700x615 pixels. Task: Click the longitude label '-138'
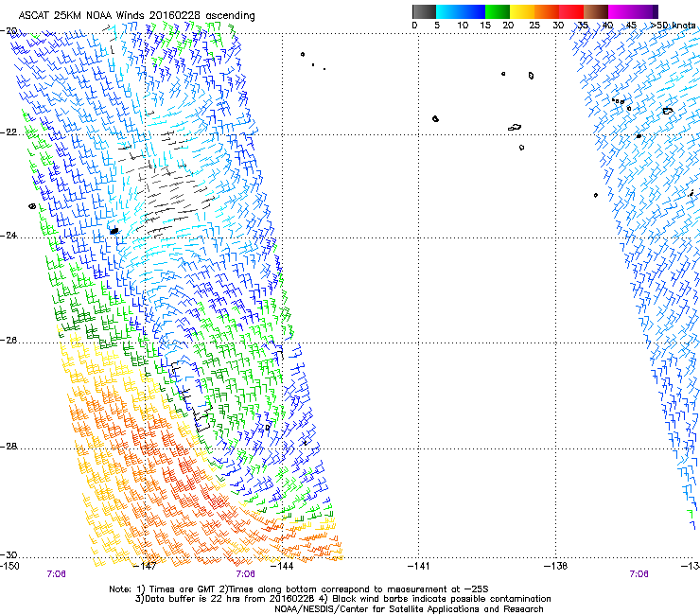tap(555, 566)
